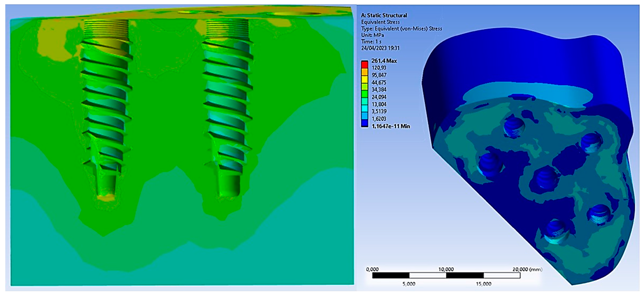This screenshot has width=644, height=297.
Task: Click the 5,000 label below scale bar
Action: tap(409, 284)
